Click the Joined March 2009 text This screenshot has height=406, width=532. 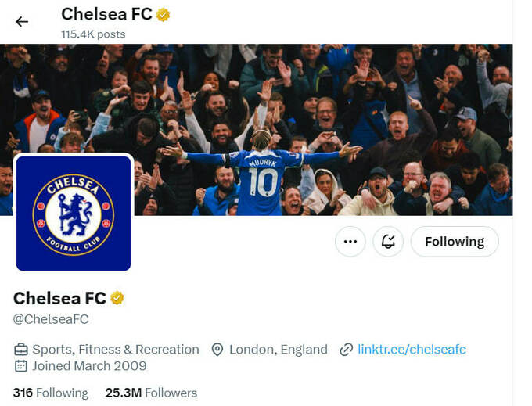[x=89, y=366]
